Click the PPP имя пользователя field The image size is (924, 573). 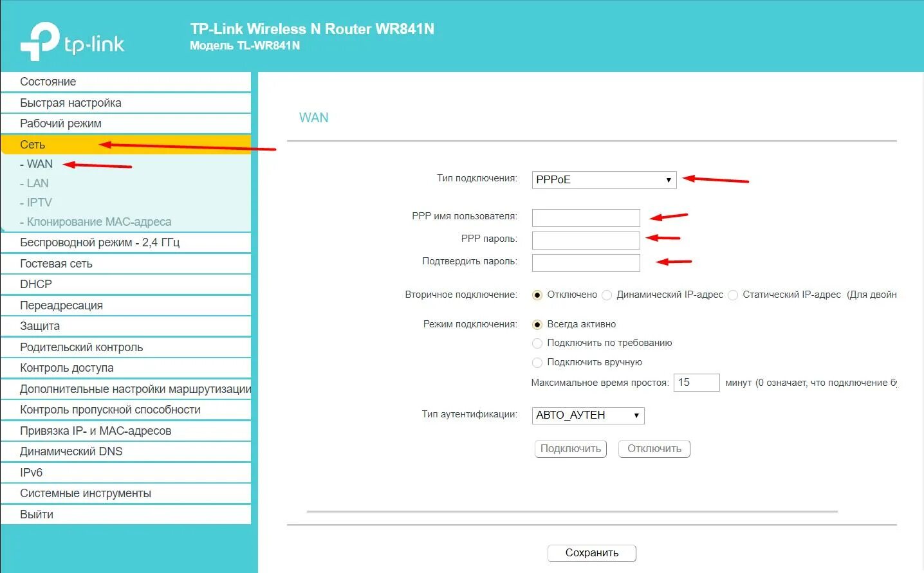(x=586, y=217)
